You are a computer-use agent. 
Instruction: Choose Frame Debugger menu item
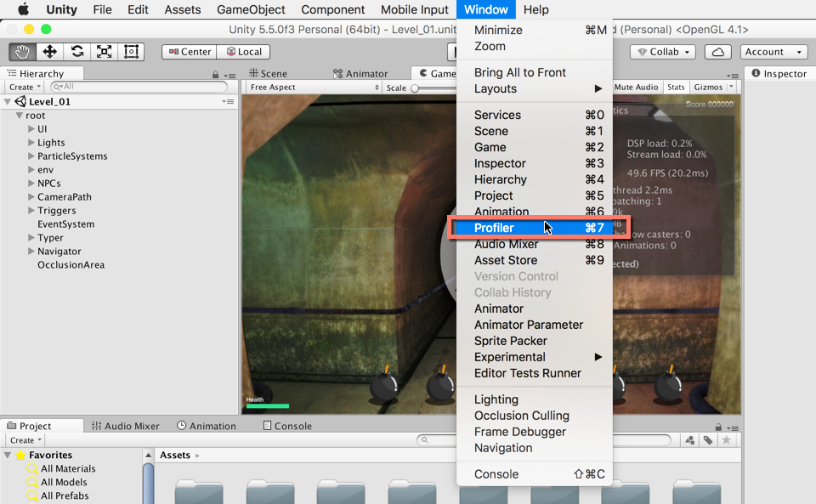point(535,432)
